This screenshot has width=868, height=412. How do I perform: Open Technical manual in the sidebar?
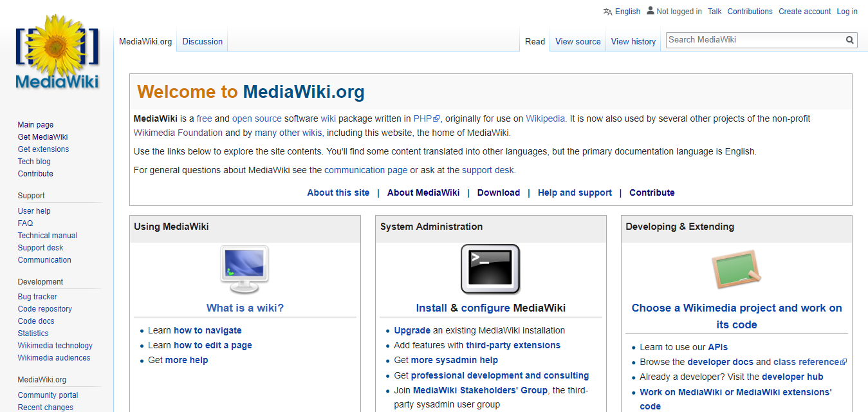point(48,236)
